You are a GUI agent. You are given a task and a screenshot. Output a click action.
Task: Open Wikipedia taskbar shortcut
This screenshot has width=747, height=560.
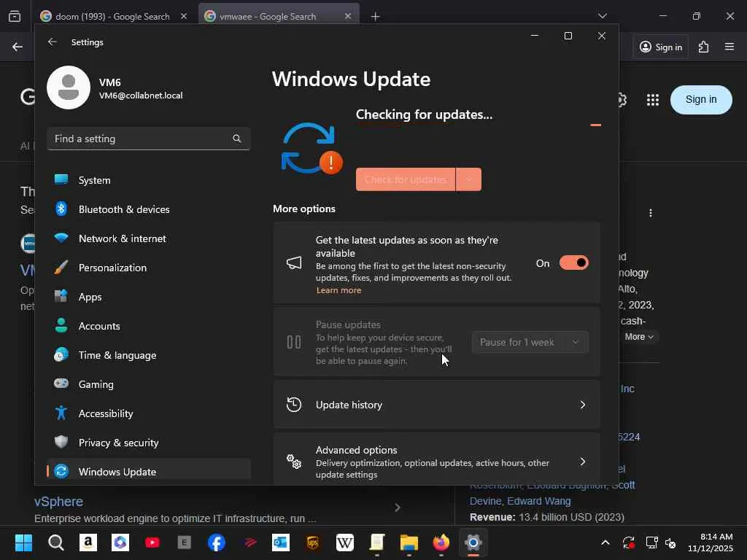pyautogui.click(x=345, y=542)
